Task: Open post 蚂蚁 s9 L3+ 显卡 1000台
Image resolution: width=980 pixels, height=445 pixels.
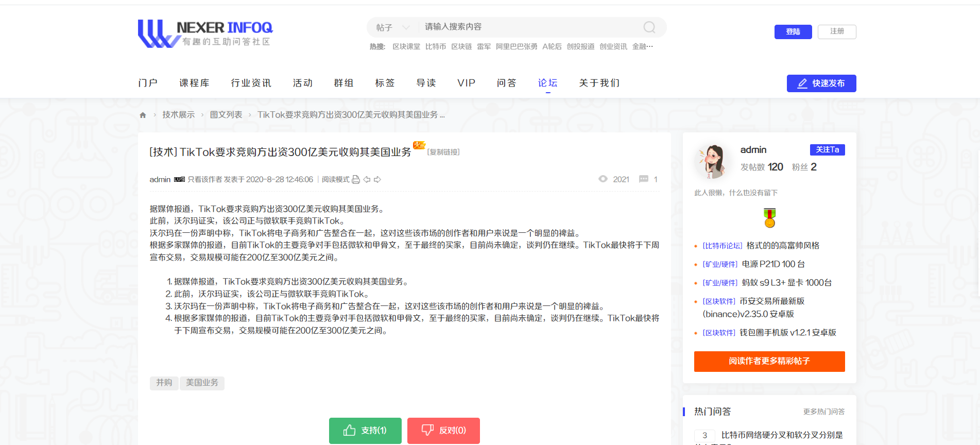Action: pos(786,283)
